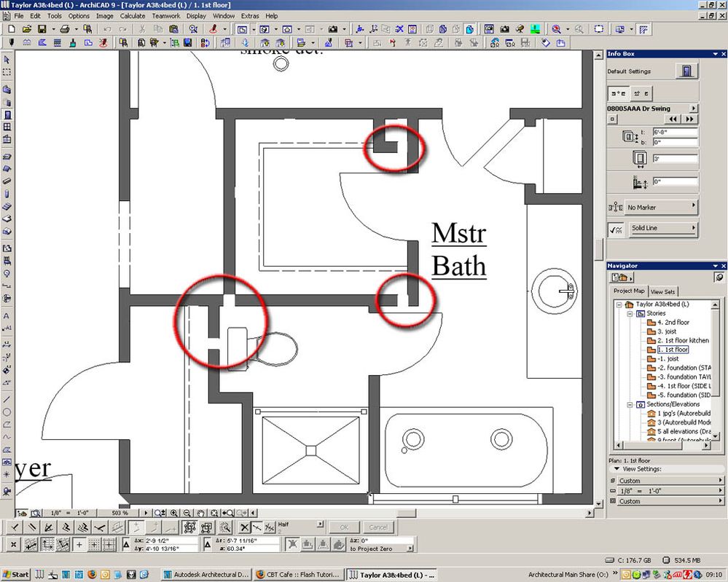Open the Solid Line dropdown
Image resolution: width=728 pixels, height=582 pixels.
click(663, 228)
